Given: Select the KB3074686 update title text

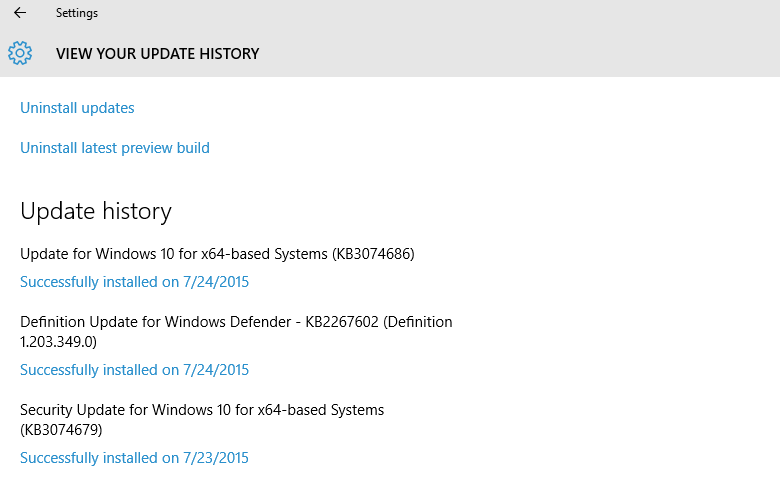Looking at the screenshot, I should [217, 254].
